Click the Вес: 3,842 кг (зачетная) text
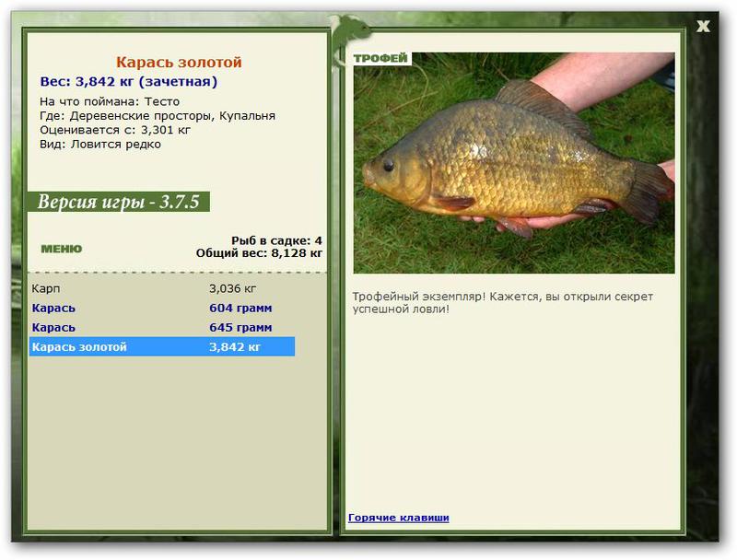 (x=129, y=82)
